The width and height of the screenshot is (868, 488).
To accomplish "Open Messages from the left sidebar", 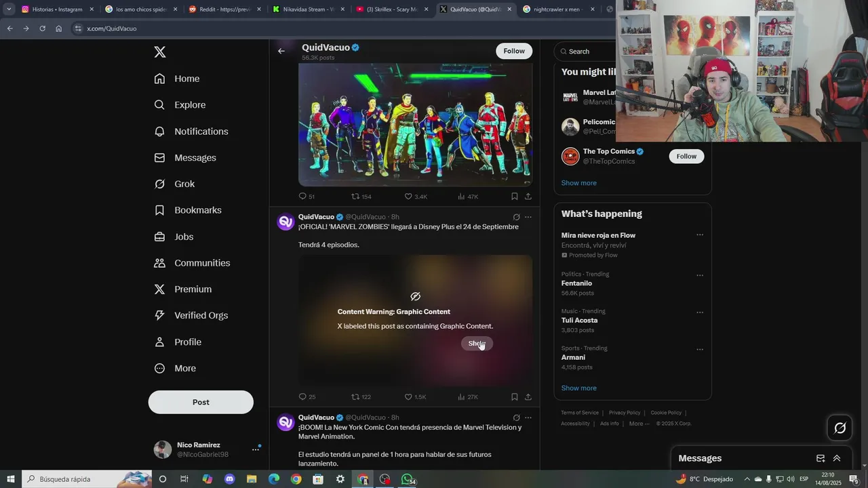I will click(185, 158).
